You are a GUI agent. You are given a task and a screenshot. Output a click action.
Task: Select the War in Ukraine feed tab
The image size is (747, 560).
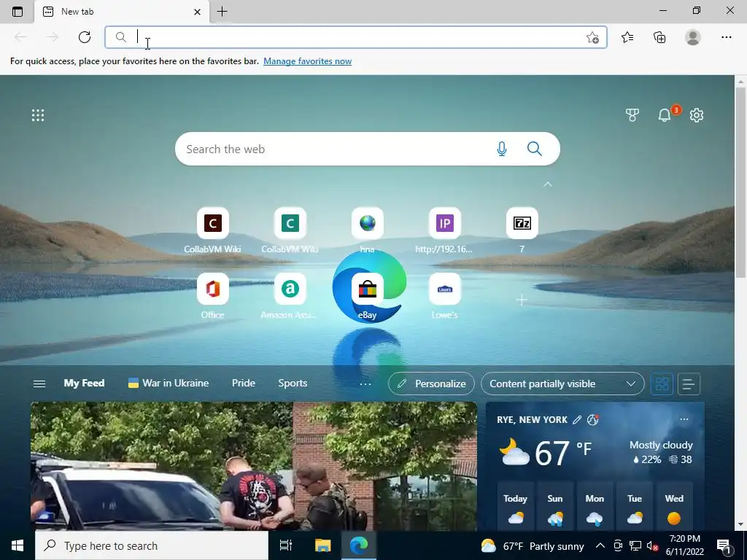click(x=169, y=384)
